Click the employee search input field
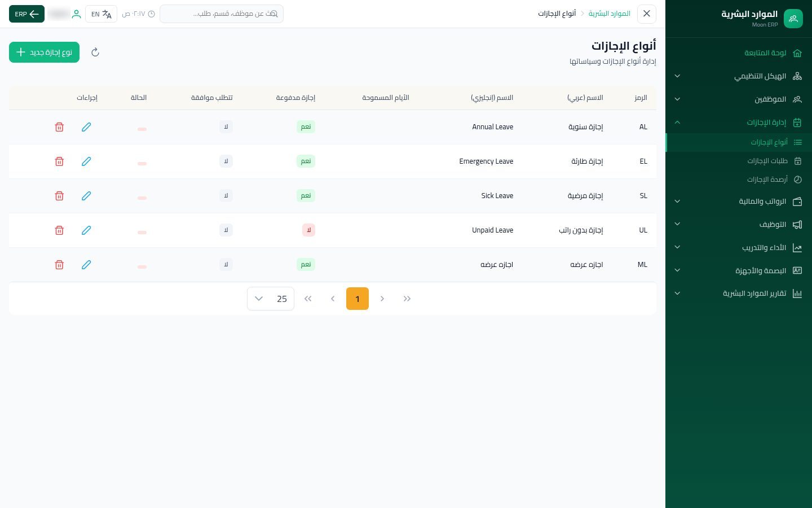The image size is (812, 508). (x=222, y=14)
